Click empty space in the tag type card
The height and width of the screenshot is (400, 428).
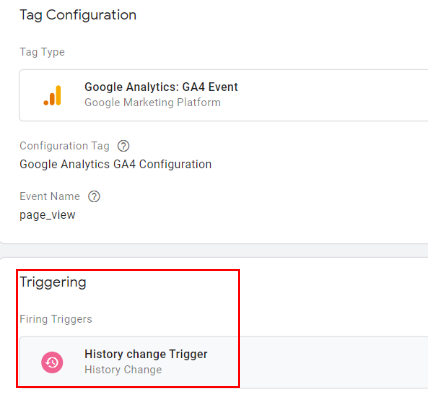click(333, 95)
